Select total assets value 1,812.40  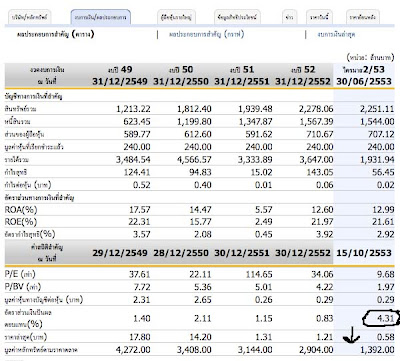[194, 109]
